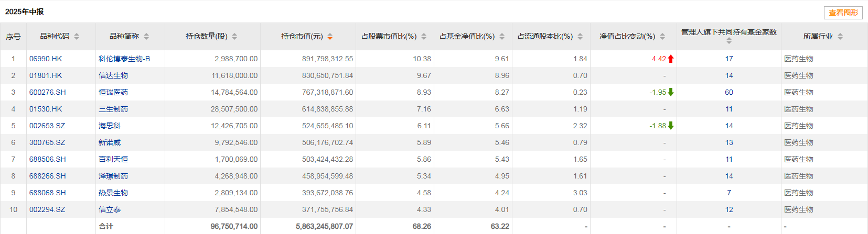Viewport: 868px width, 234px height.
Task: Click red up arrow beside 4.42
Action: pos(671,59)
